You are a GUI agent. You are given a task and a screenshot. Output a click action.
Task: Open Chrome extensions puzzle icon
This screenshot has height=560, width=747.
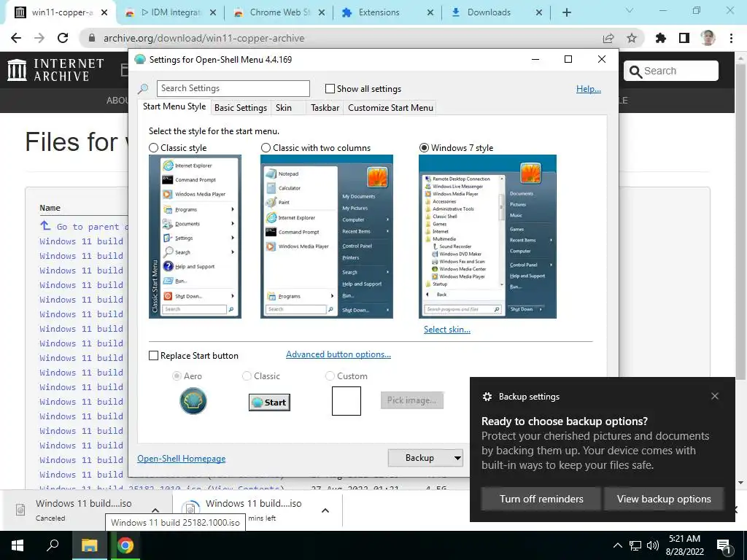[x=661, y=38]
